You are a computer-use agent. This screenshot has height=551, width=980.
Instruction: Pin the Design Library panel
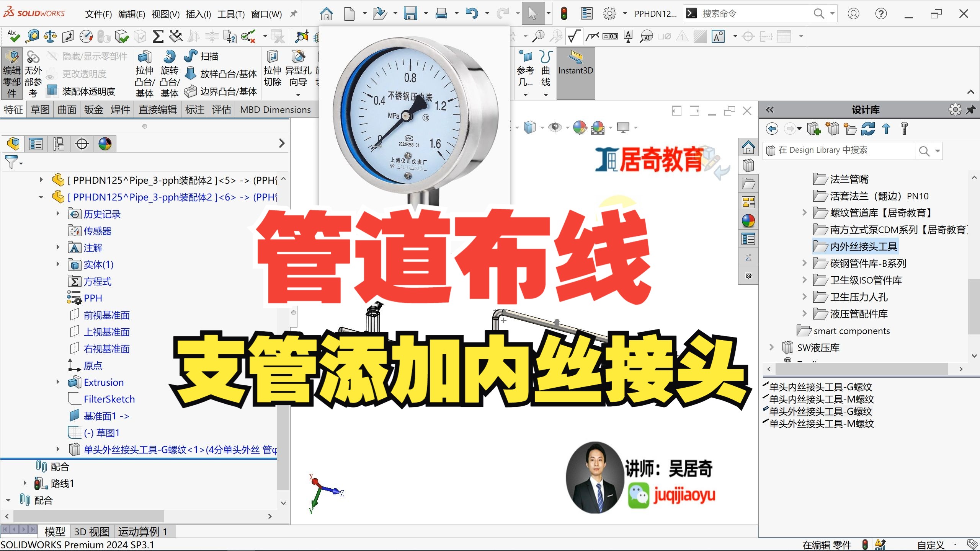(970, 110)
